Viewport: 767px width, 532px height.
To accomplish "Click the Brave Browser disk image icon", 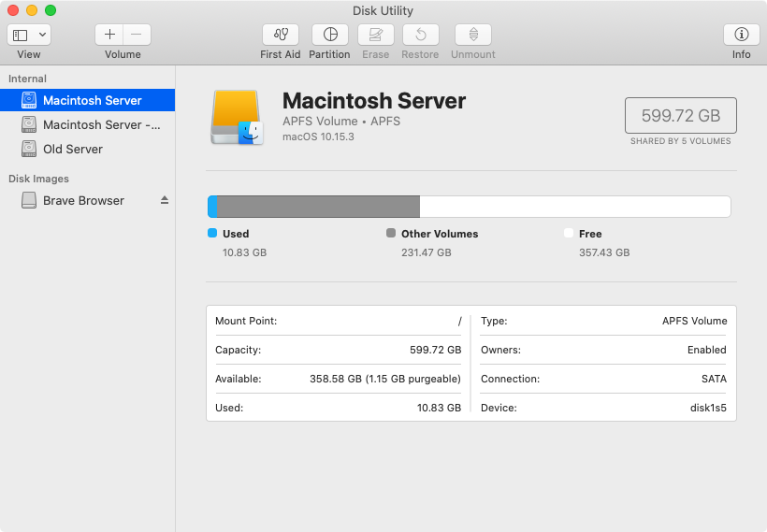I will pos(29,200).
